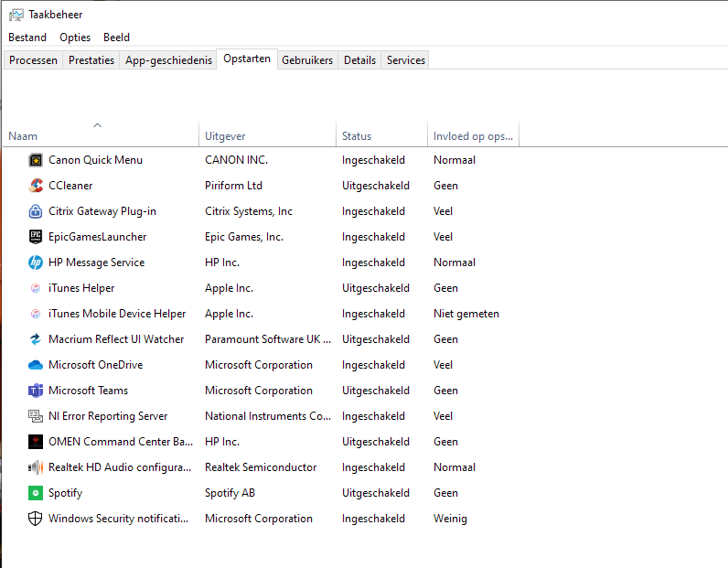
Task: Click Ingeschakeld status in OneDrive row
Action: (373, 365)
